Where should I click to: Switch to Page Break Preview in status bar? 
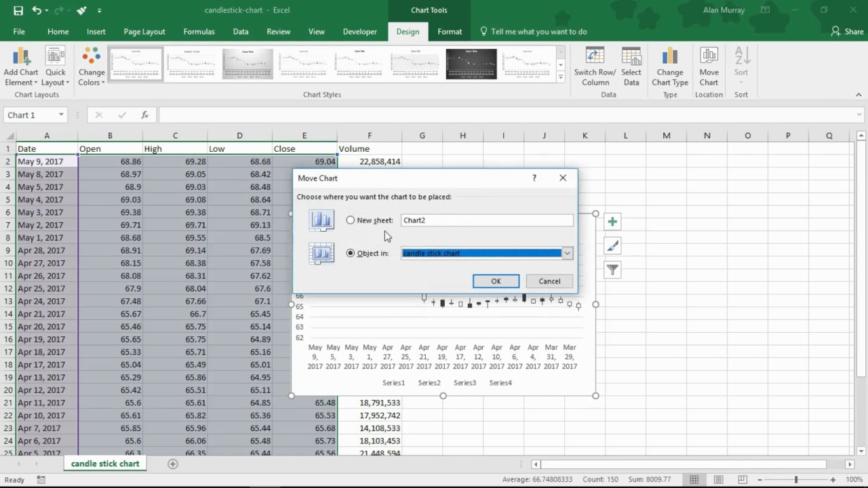coord(741,479)
